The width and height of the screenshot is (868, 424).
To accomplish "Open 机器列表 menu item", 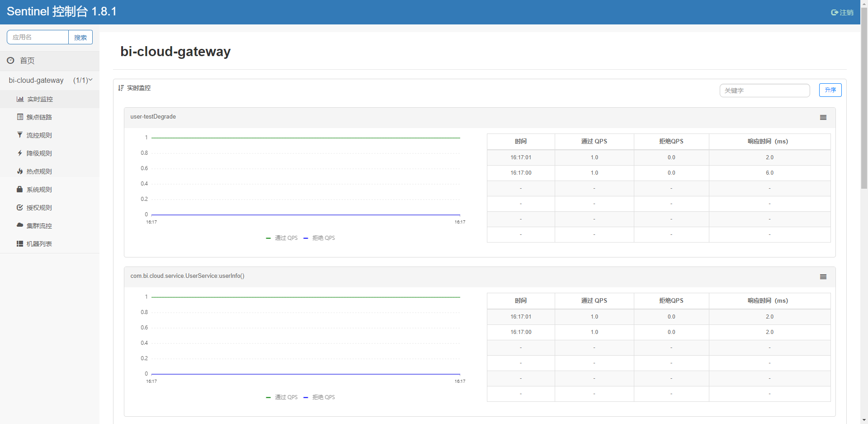I will click(x=50, y=244).
